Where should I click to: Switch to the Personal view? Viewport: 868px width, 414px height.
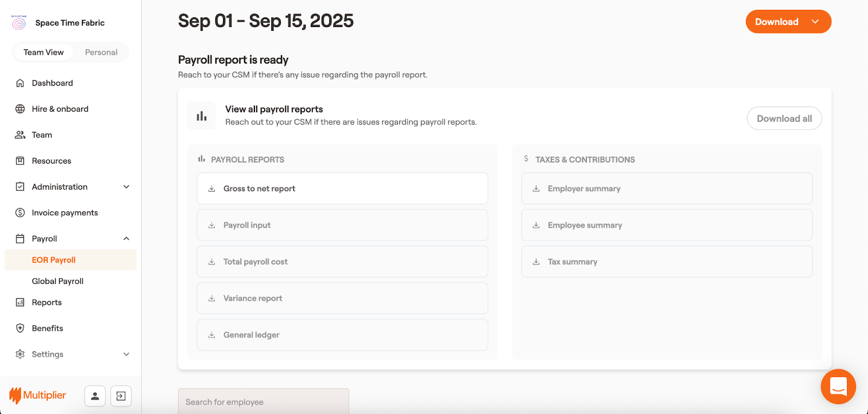pyautogui.click(x=101, y=53)
